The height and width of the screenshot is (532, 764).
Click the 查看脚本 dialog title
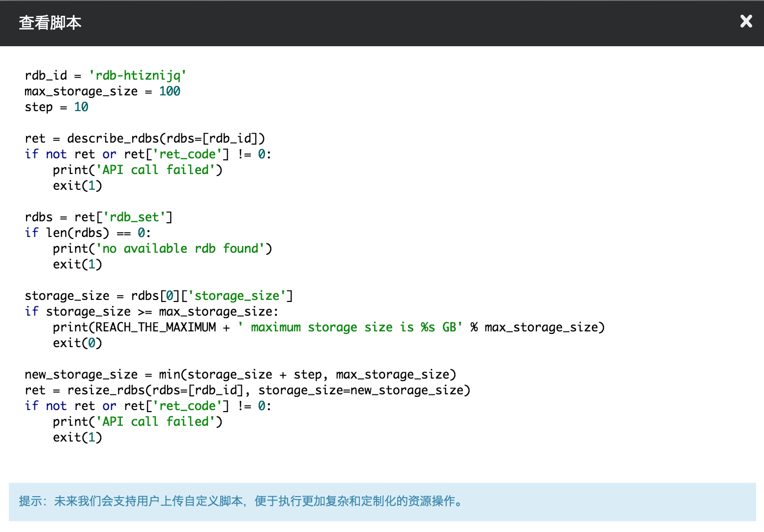50,23
